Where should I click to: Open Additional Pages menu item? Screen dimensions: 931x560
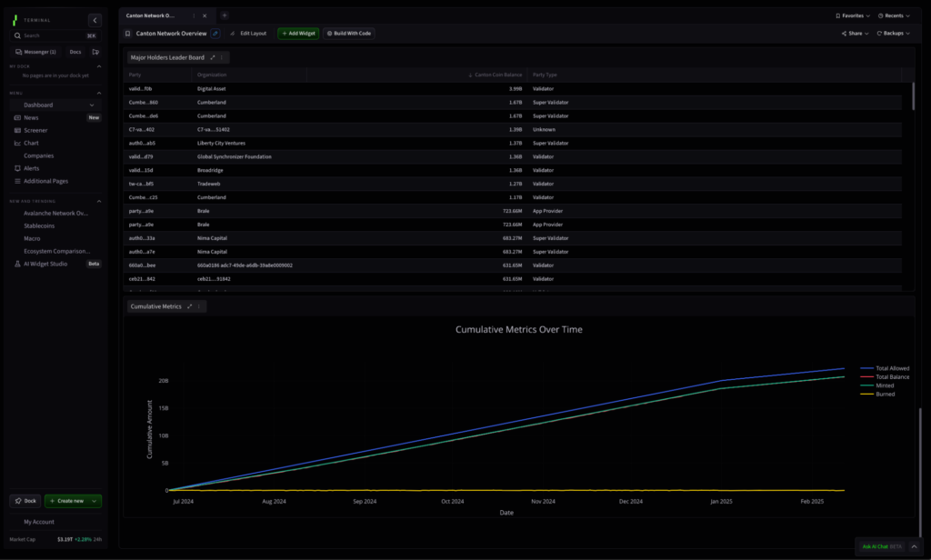click(x=45, y=181)
